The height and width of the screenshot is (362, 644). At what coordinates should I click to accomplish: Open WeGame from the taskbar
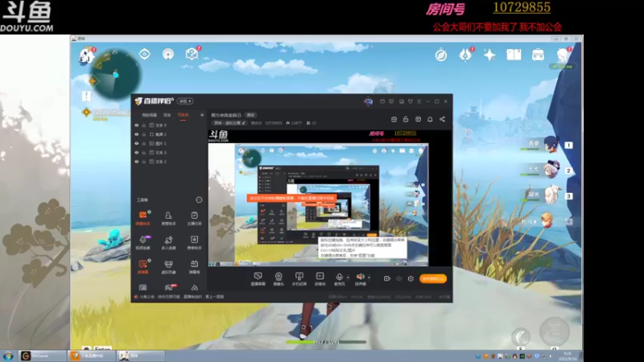(x=43, y=356)
